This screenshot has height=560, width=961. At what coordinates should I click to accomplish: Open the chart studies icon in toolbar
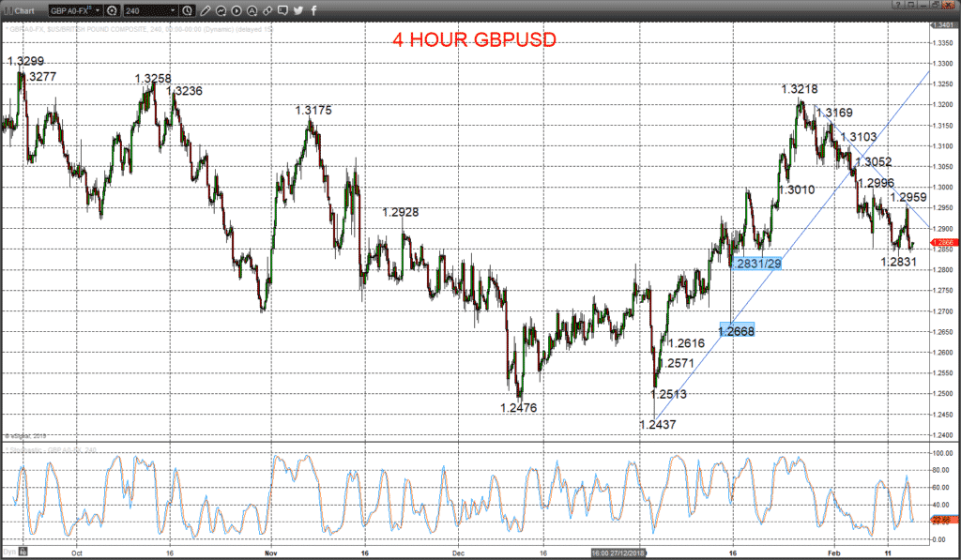click(x=221, y=10)
